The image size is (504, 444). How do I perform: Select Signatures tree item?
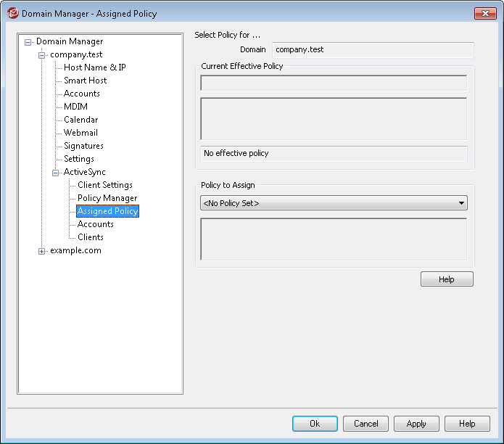pos(83,146)
